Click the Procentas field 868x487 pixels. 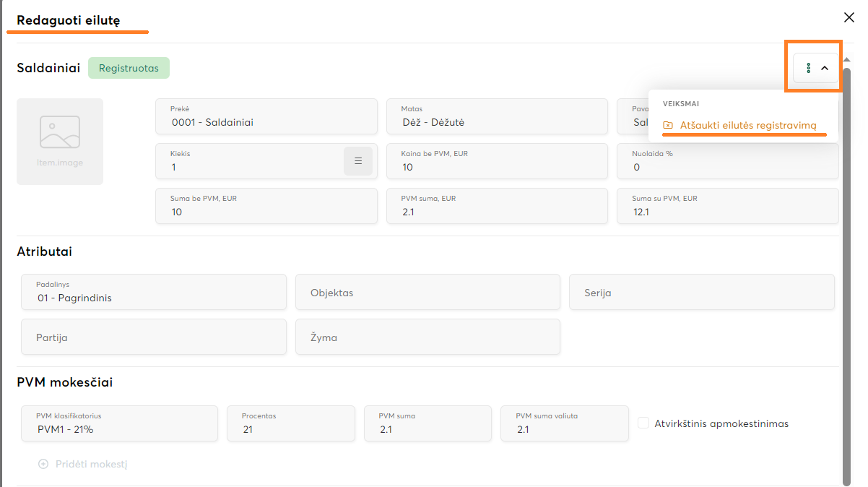tap(290, 423)
